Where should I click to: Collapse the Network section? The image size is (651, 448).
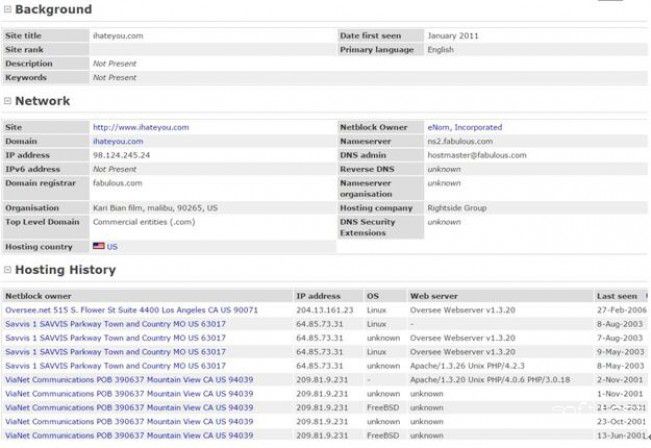[8, 101]
